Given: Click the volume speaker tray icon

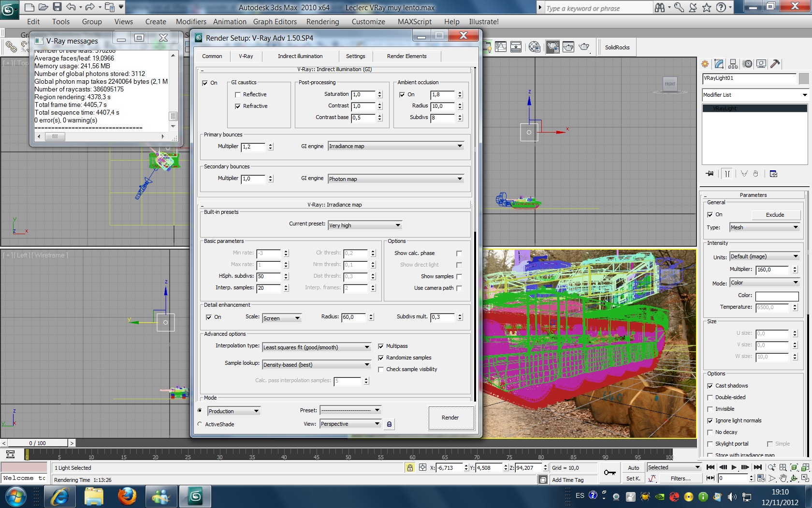Looking at the screenshot, I should click(732, 497).
